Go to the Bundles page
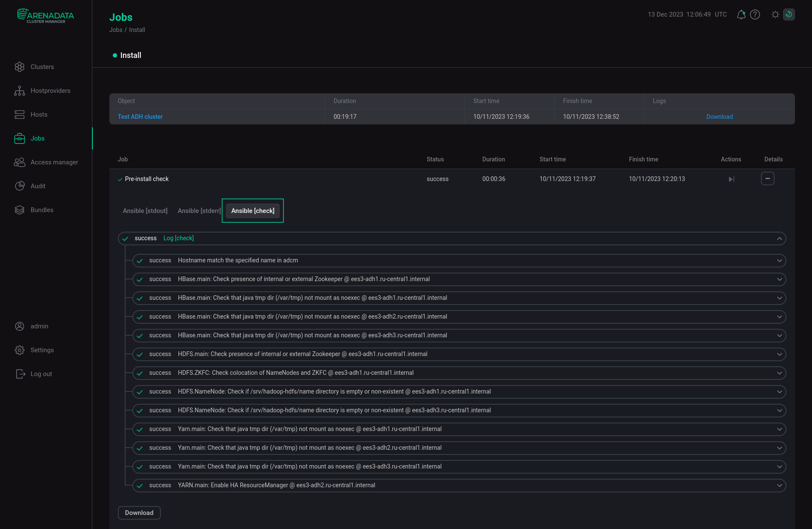 pos(42,210)
